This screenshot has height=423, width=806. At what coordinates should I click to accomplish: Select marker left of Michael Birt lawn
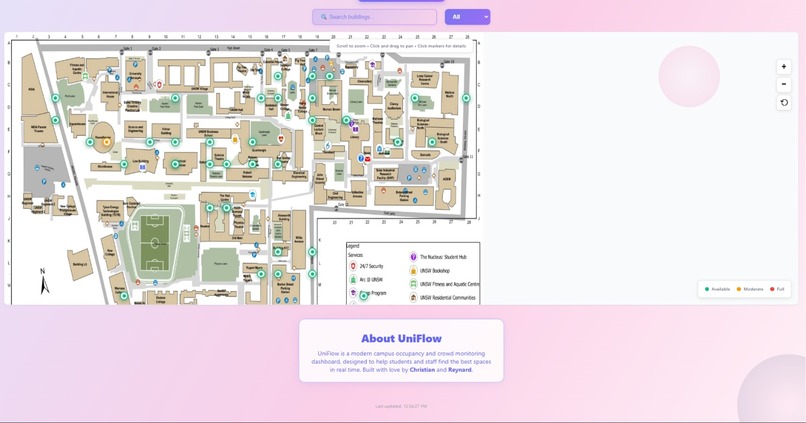pyautogui.click(x=415, y=98)
